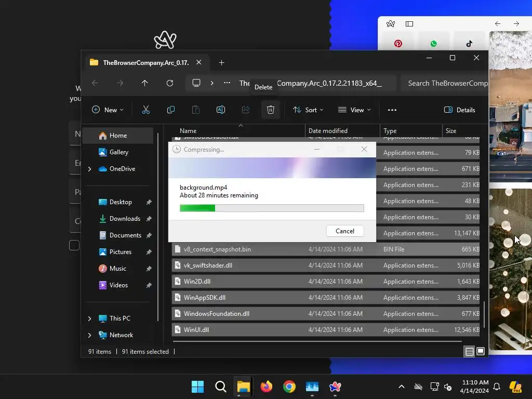Image resolution: width=532 pixels, height=399 pixels.
Task: Open Gallery in navigation pane
Action: 118,152
